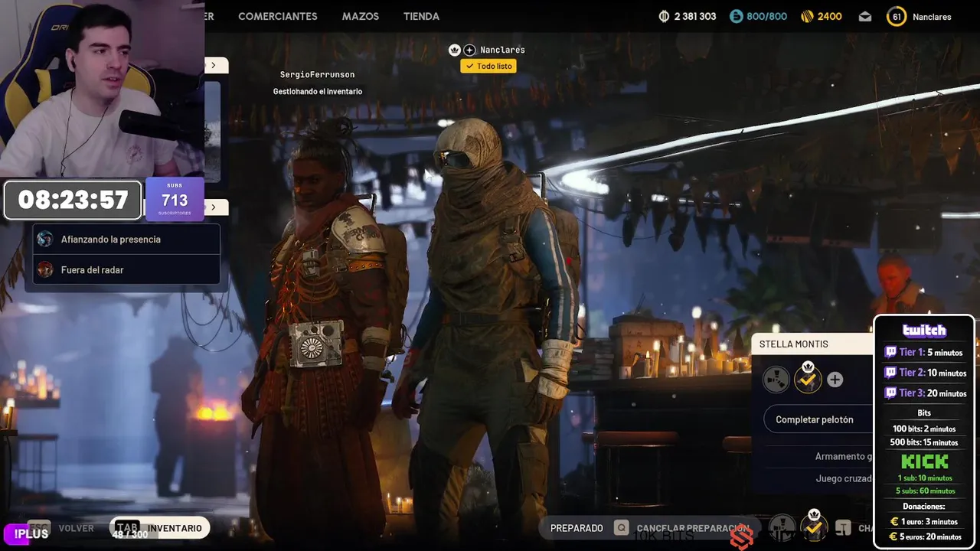Click the squad leader crown icon above Nanclares character

pos(455,50)
